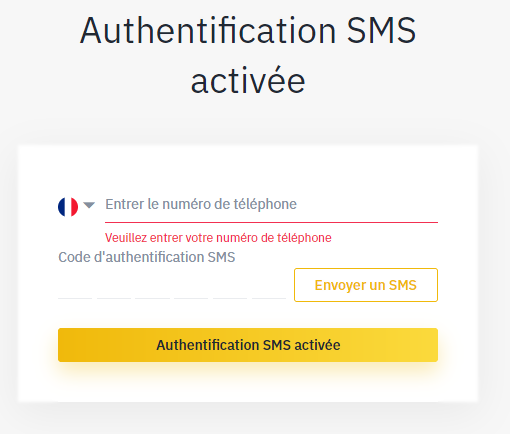Viewport: 510px width, 434px height.
Task: Focus the phone number input field
Action: (x=271, y=205)
